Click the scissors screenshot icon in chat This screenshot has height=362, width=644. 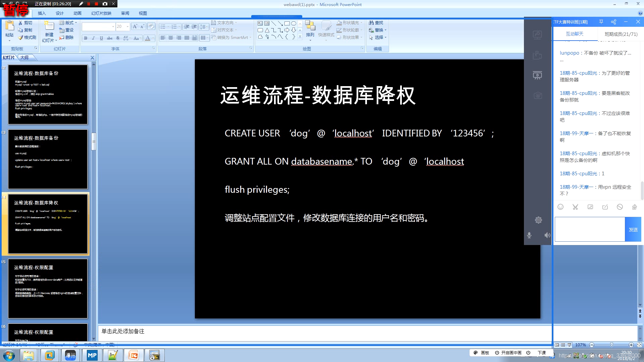[575, 207]
